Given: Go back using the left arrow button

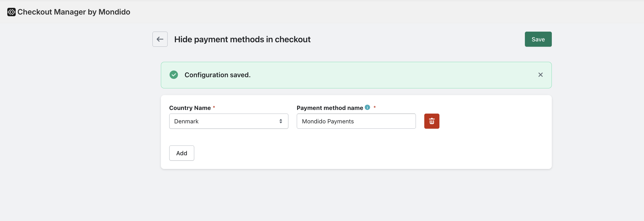Looking at the screenshot, I should click(160, 39).
